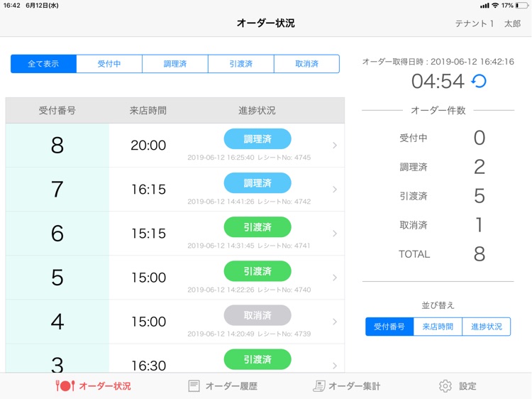The height and width of the screenshot is (399, 532).
Task: Expand order 3 details chevron
Action: [335, 366]
